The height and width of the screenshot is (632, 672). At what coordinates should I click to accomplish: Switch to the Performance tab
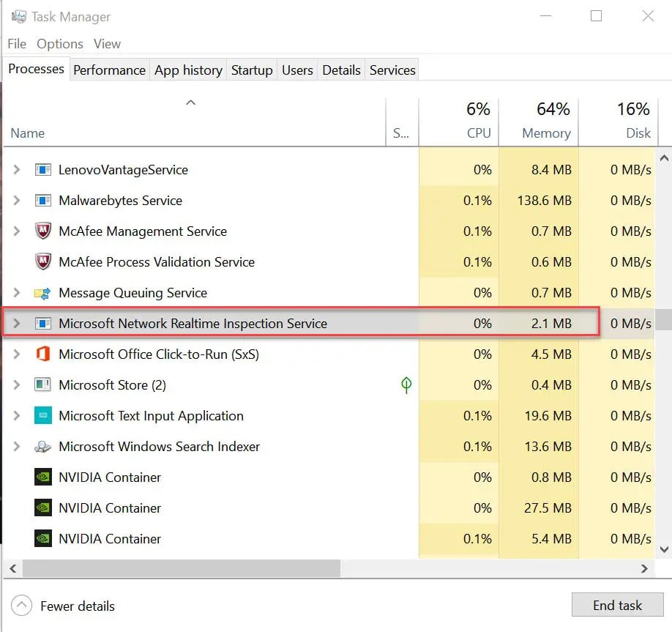[109, 70]
